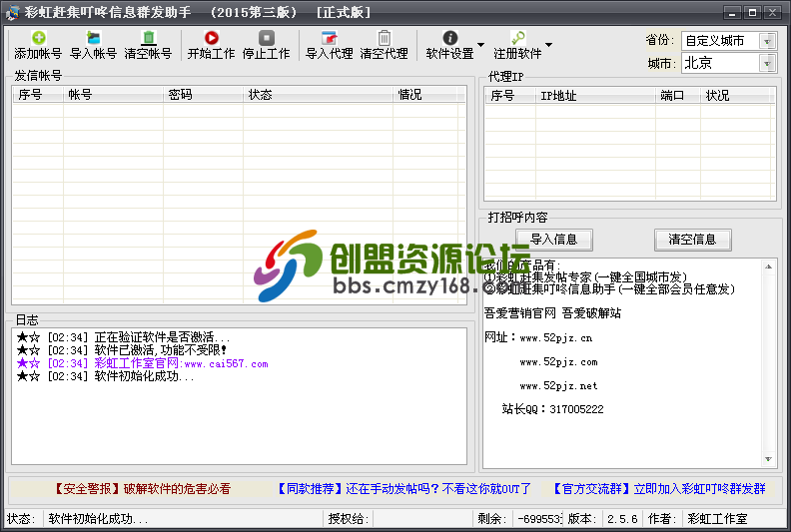Click the 状况 proxy column header

[735, 95]
